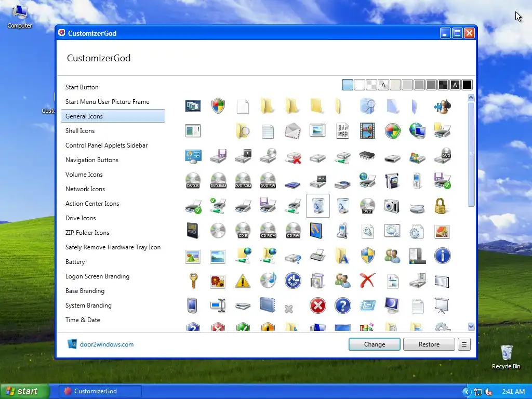The width and height of the screenshot is (532, 399).
Task: Choose the light blue preview background swatch
Action: pos(348,85)
